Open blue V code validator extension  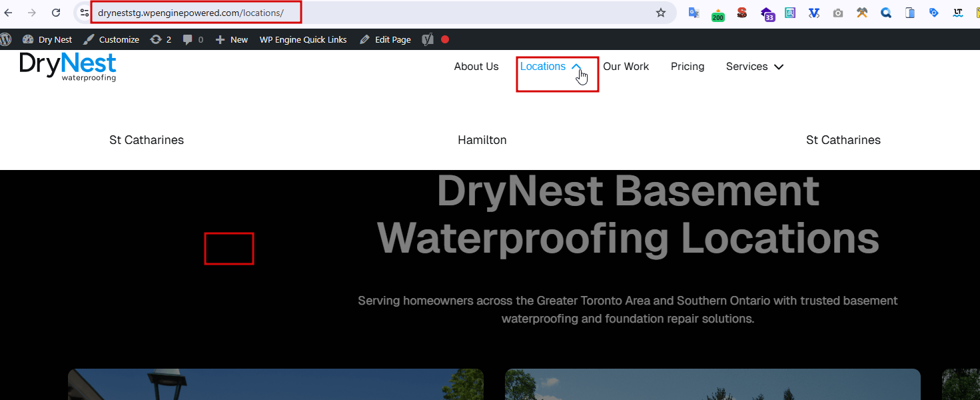pyautogui.click(x=814, y=13)
